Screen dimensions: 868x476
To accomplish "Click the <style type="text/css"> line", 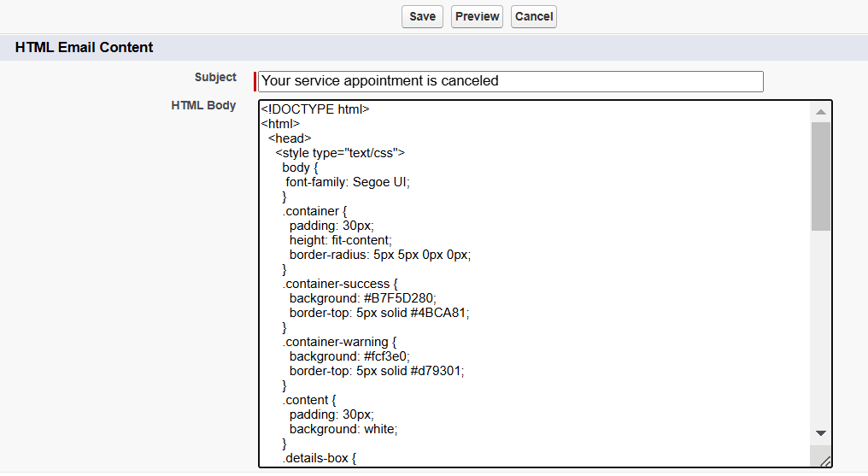I will pos(340,153).
